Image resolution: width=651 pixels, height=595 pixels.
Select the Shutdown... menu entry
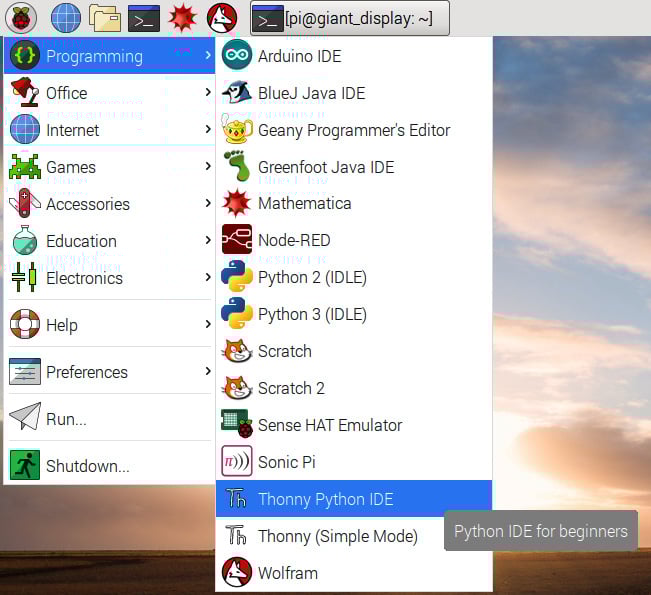tap(109, 465)
